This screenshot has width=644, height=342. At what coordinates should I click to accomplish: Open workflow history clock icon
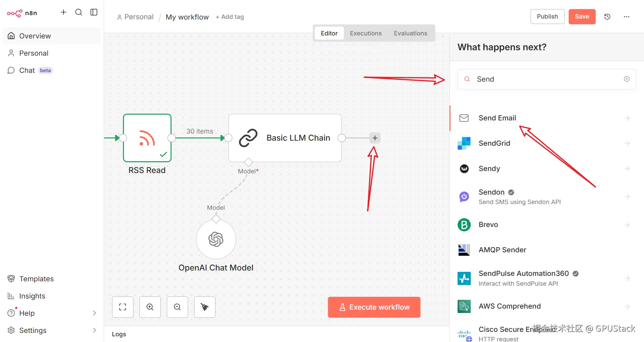(607, 17)
